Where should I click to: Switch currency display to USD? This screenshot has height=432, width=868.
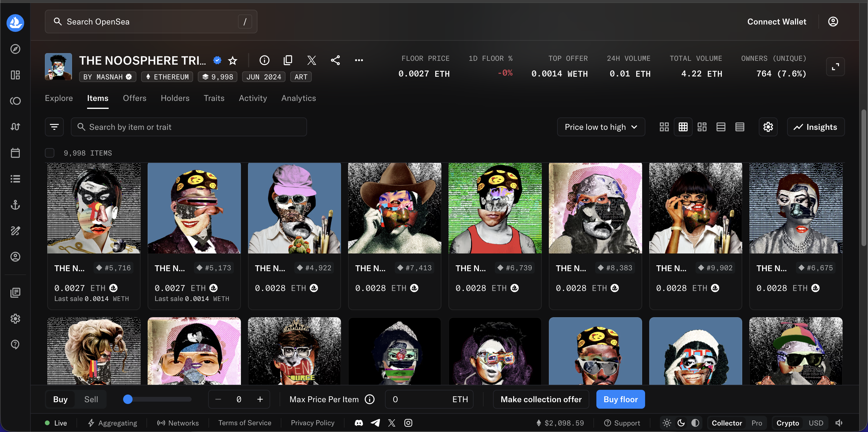click(816, 423)
